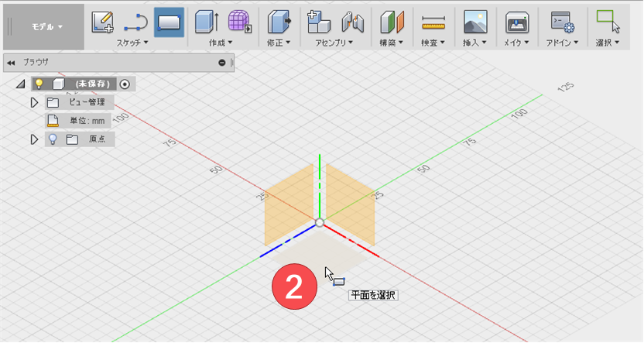Collapse the ブラウザ panel with double arrows
Image resolution: width=644 pixels, height=343 pixels.
pos(11,63)
